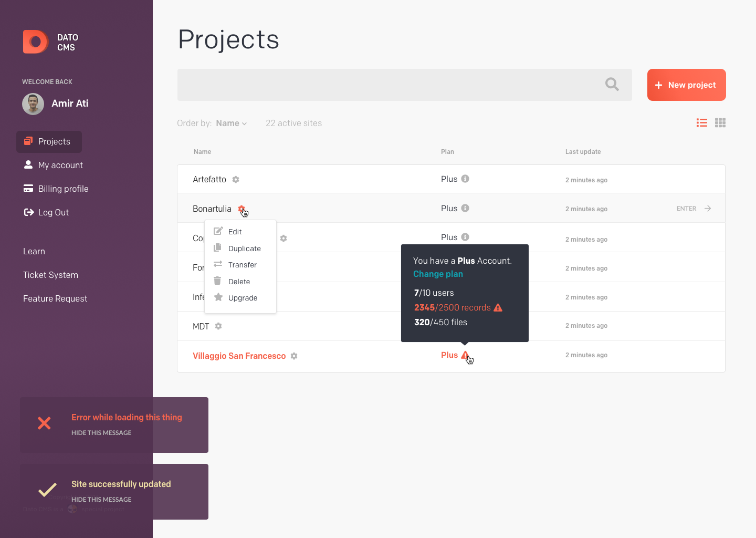Viewport: 756px width, 538px height.
Task: Click the DatoCMS logo icon
Action: click(x=35, y=42)
